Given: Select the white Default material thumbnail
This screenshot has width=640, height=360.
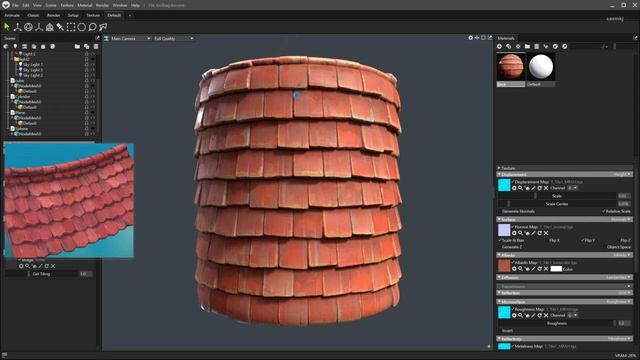Looking at the screenshot, I should [x=541, y=67].
